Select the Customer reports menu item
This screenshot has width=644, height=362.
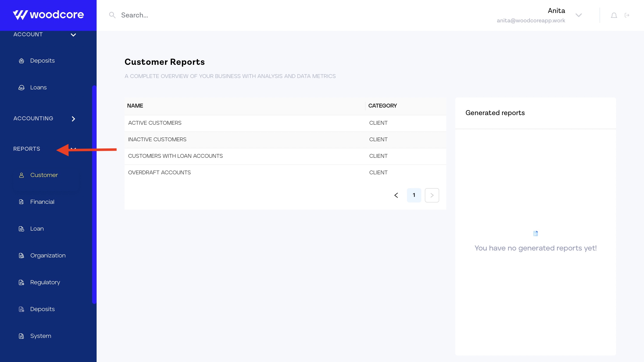(44, 175)
